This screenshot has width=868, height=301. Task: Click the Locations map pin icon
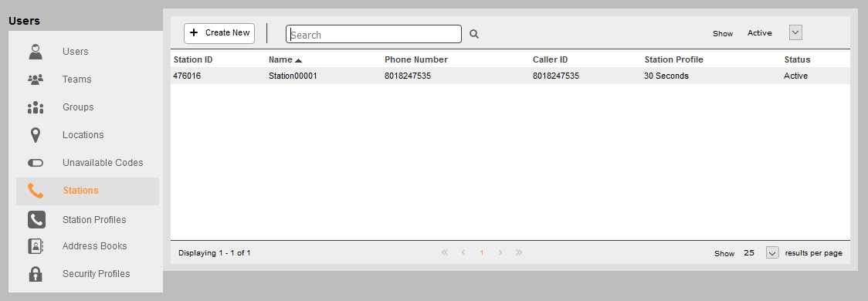(x=36, y=135)
